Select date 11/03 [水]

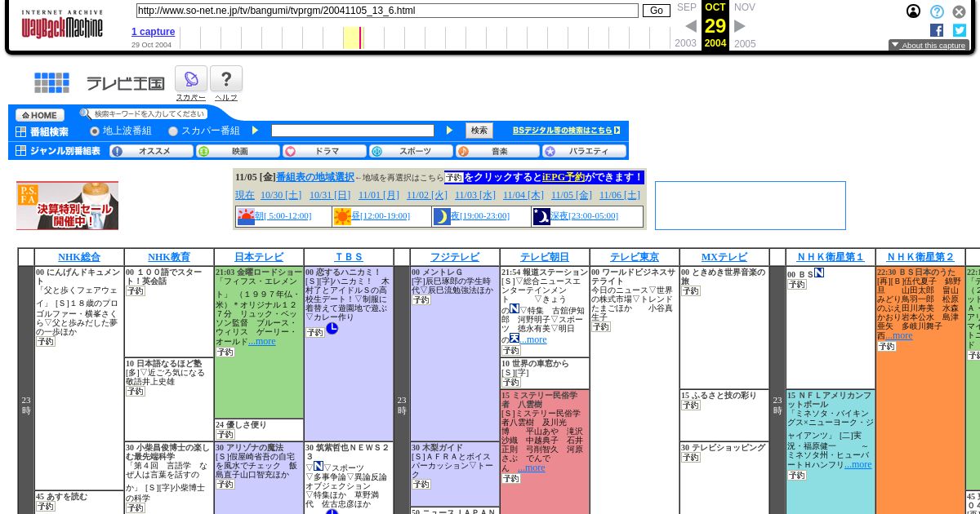point(475,195)
